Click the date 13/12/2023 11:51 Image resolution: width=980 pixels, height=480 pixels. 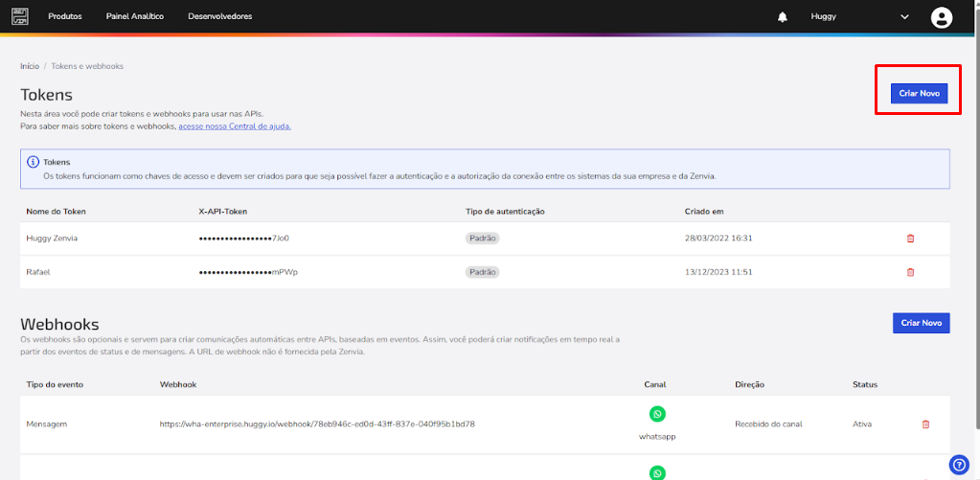(x=718, y=272)
